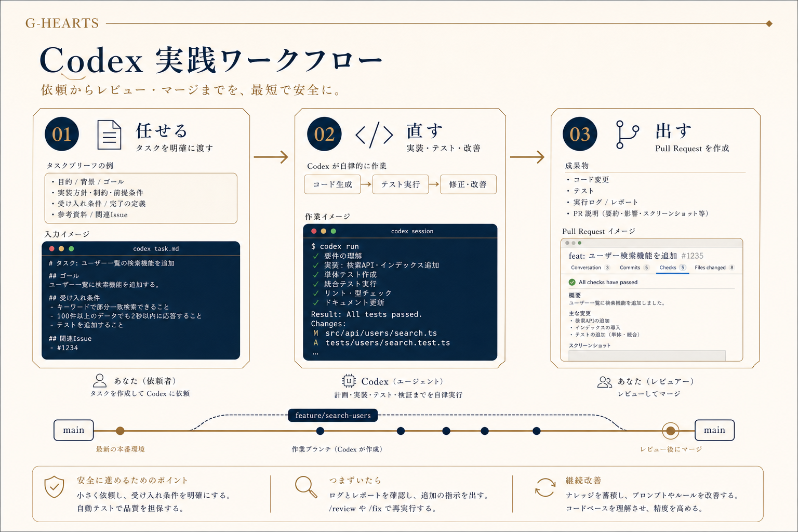Click the brown commit dot above 最新の本番環境
The height and width of the screenshot is (532, 798).
(120, 431)
